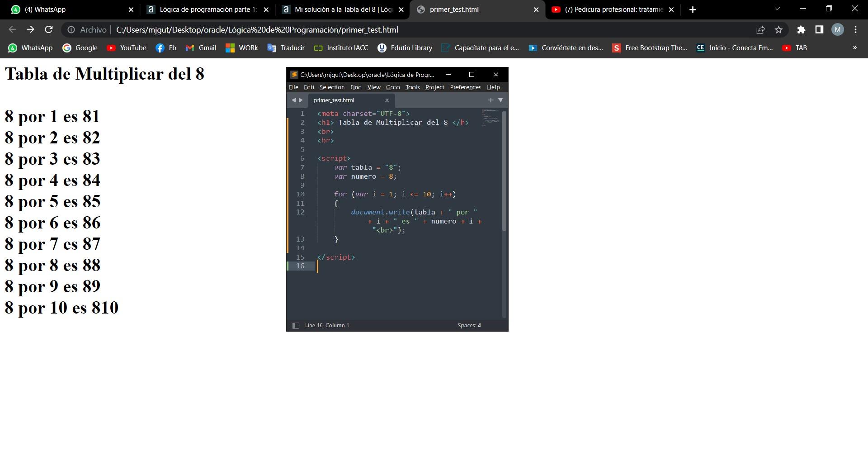The image size is (868, 466).
Task: Open the Gmail bookmark
Action: click(201, 48)
